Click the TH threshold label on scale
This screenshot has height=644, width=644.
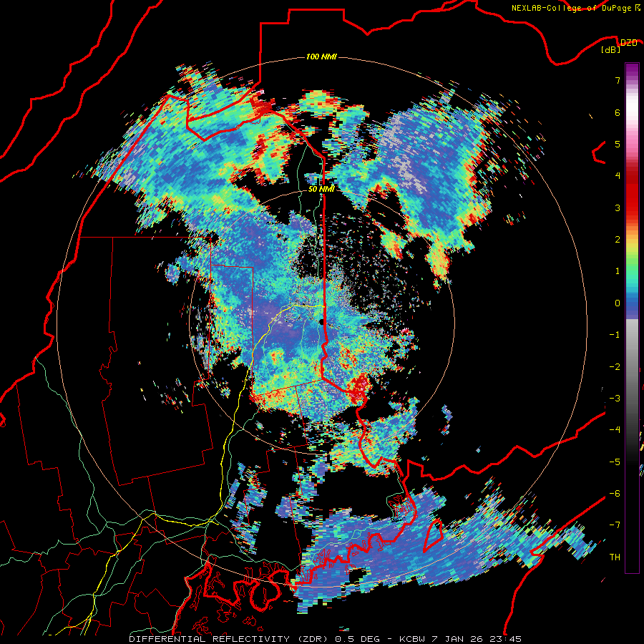pos(615,557)
